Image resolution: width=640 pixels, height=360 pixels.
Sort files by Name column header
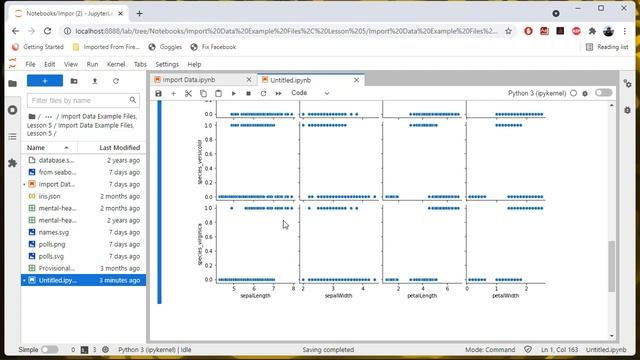click(49, 147)
